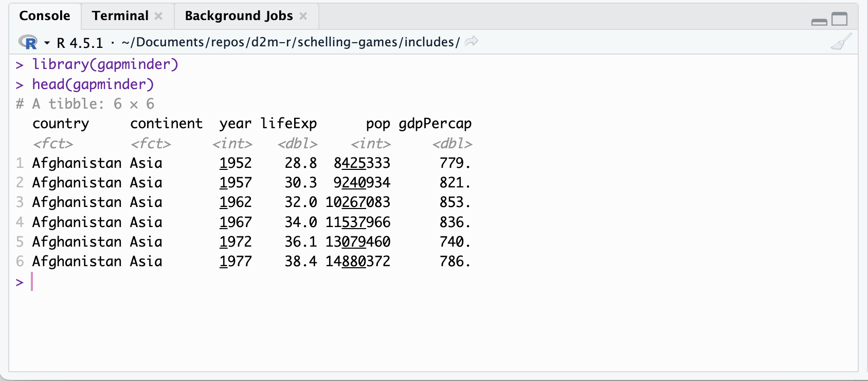Click the population value 8425333

(x=361, y=163)
